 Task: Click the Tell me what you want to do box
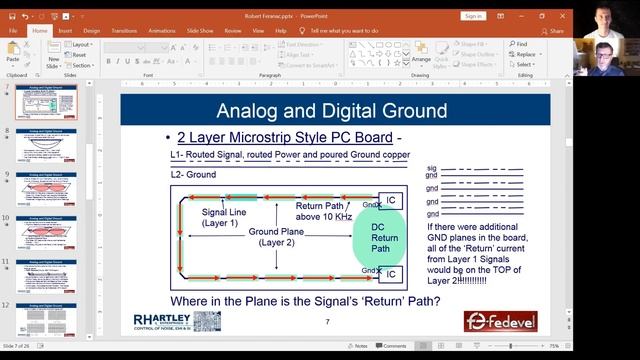(x=339, y=31)
